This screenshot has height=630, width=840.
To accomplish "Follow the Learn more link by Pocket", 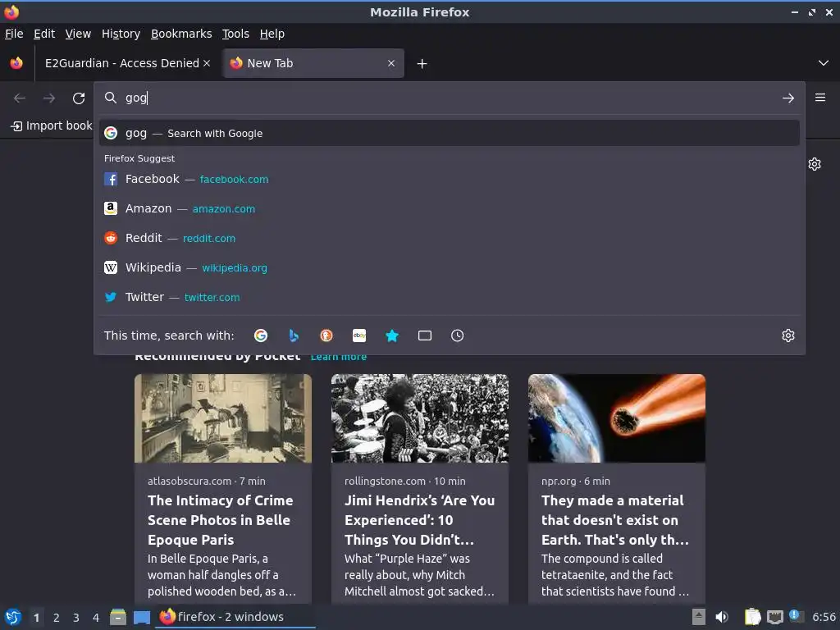I will (x=339, y=357).
